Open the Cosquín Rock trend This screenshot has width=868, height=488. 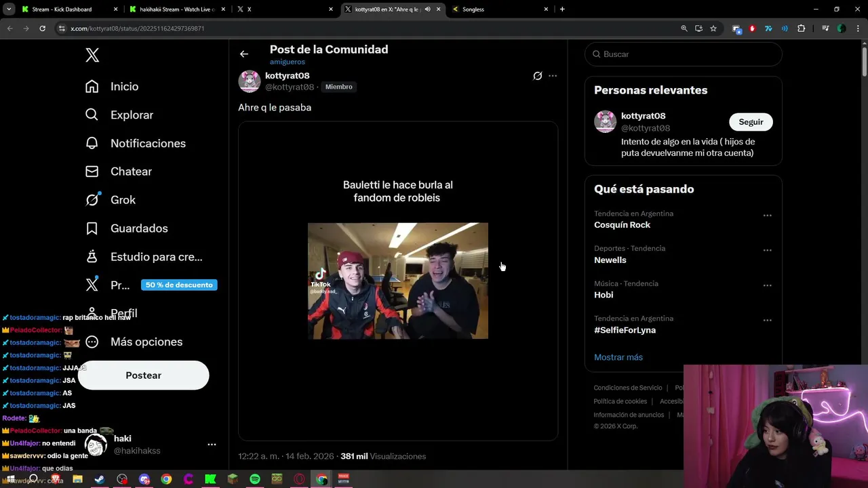tap(622, 225)
